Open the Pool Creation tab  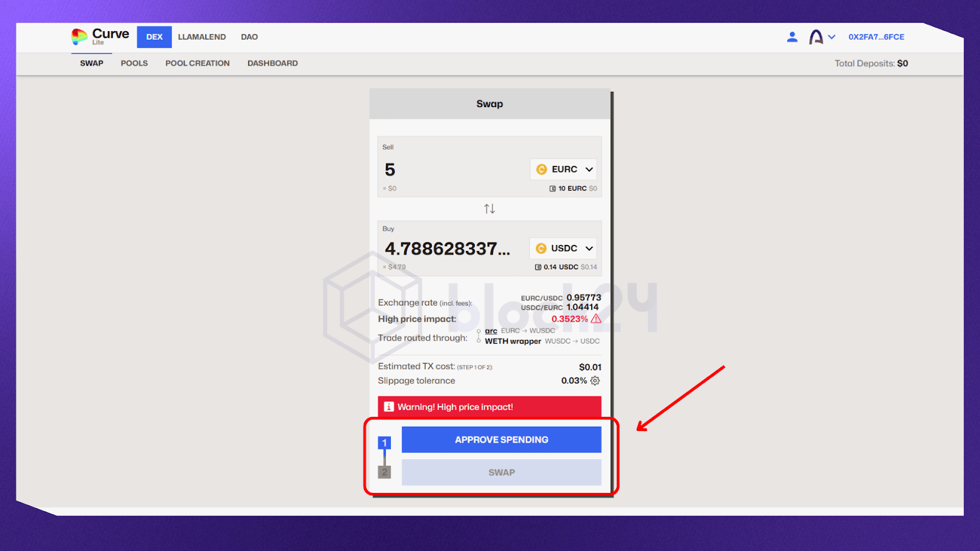click(x=197, y=63)
